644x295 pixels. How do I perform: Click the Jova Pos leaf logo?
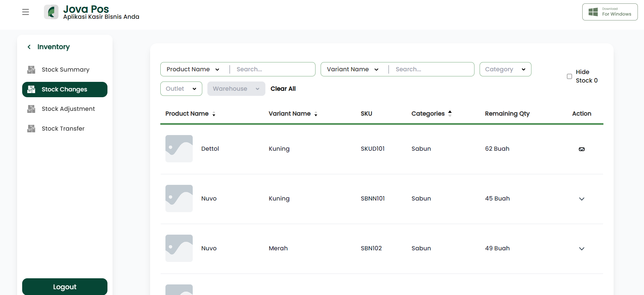click(51, 12)
